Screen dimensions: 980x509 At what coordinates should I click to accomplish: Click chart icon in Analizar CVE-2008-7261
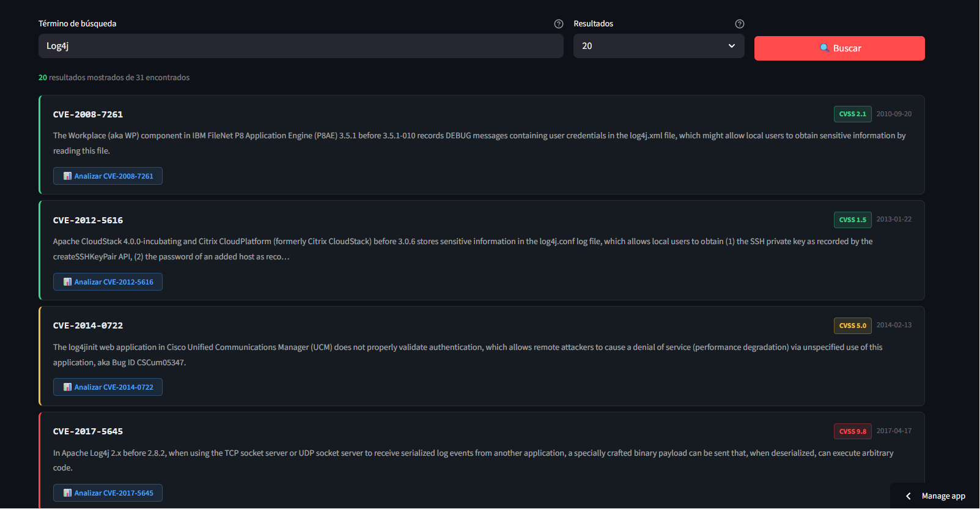tap(67, 176)
